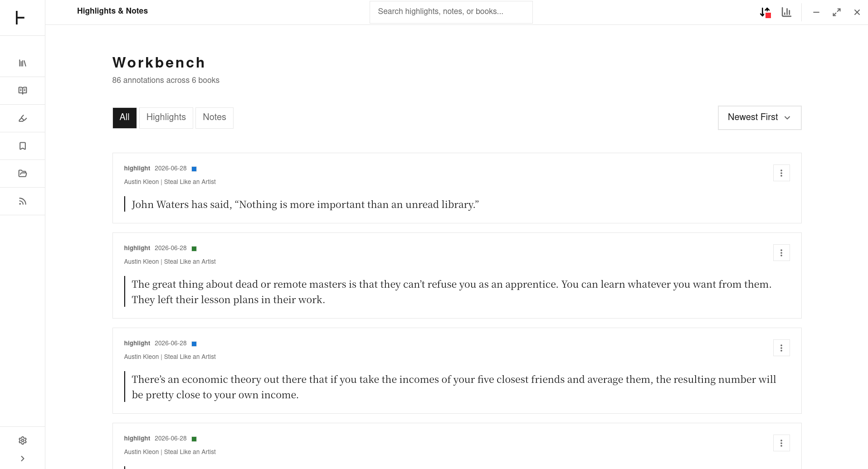
Task: Expand the sidebar with the chevron arrow
Action: coord(22,459)
